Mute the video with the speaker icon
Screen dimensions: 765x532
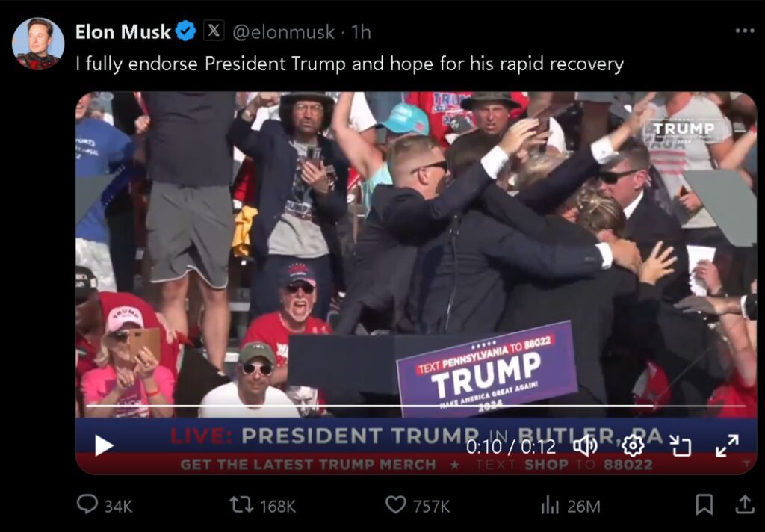584,445
